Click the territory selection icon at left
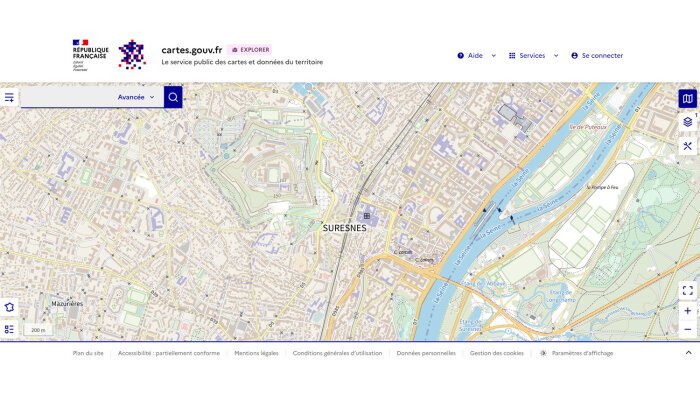700x394 pixels. (9, 307)
